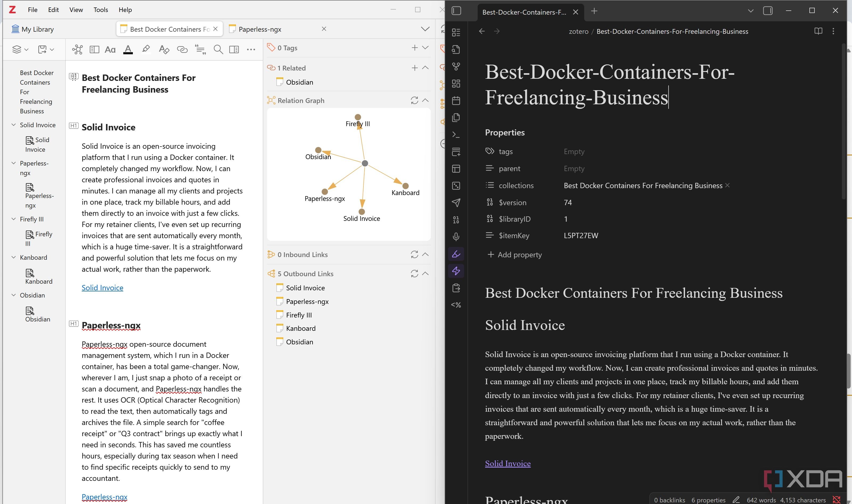This screenshot has width=852, height=504.
Task: Open Obsidian graph view from the ribbon
Action: (x=456, y=67)
